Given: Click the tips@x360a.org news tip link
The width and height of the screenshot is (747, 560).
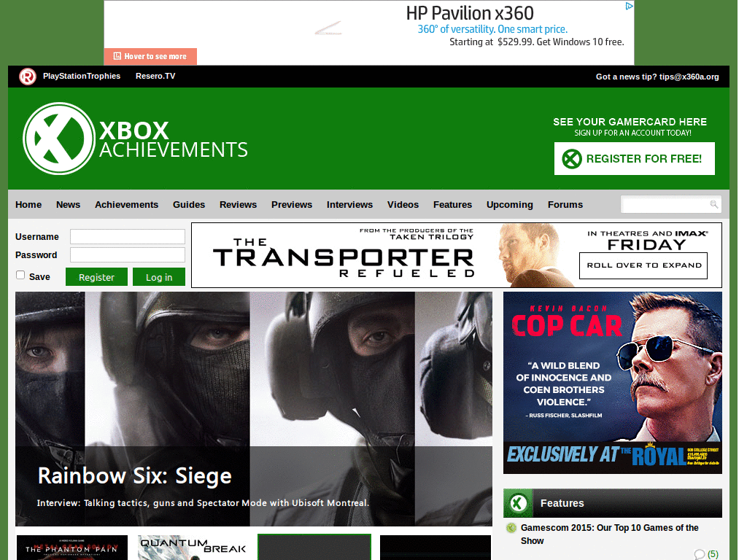Looking at the screenshot, I should (689, 77).
